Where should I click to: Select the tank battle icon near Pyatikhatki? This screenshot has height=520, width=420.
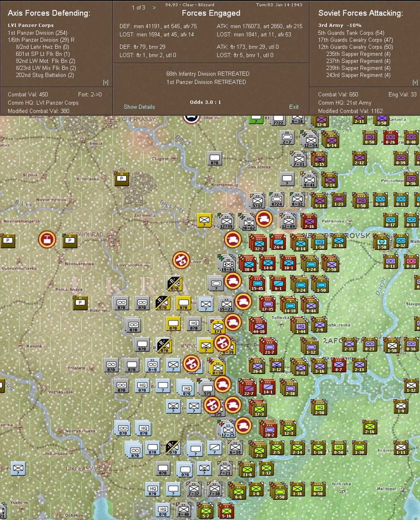tap(265, 220)
